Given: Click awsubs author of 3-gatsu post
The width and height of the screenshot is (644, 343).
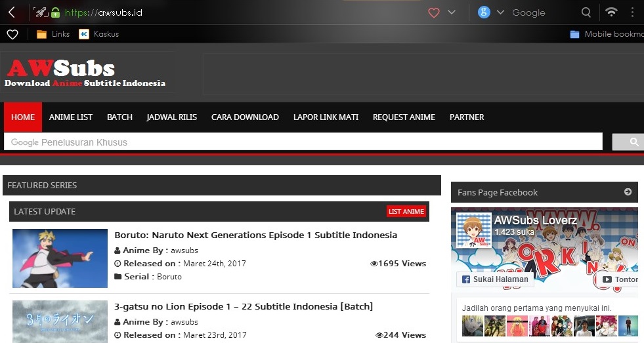Looking at the screenshot, I should pyautogui.click(x=184, y=322).
